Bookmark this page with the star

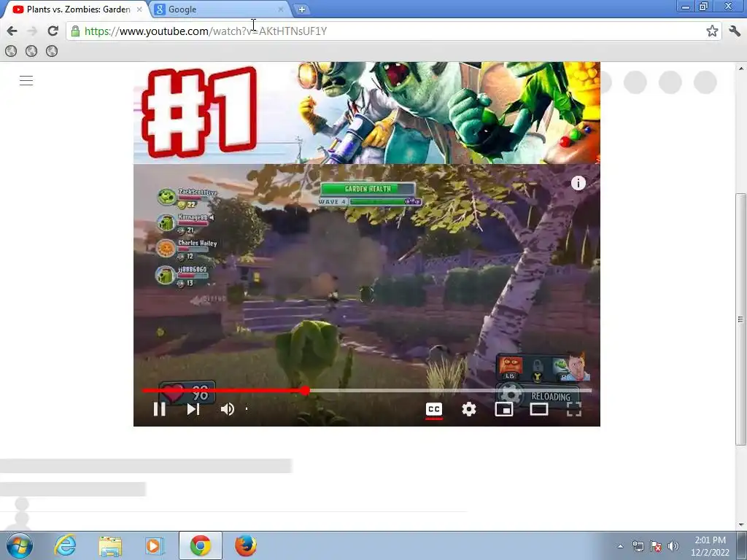pyautogui.click(x=712, y=31)
